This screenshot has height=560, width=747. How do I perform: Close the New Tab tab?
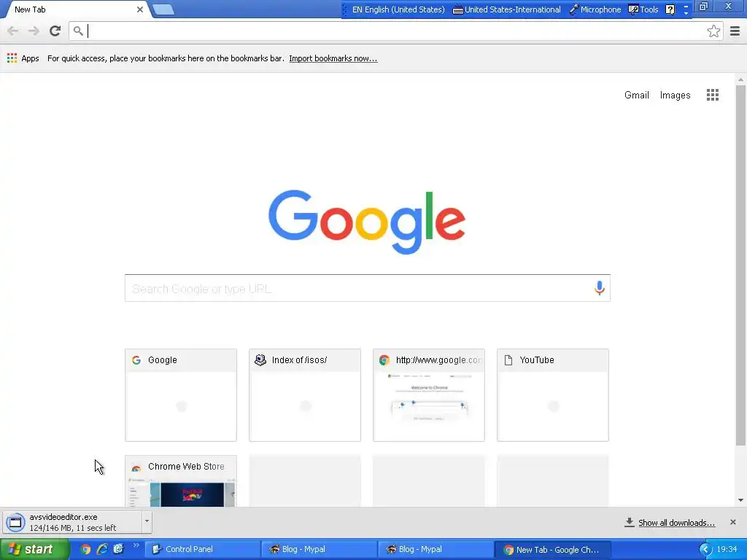[139, 9]
